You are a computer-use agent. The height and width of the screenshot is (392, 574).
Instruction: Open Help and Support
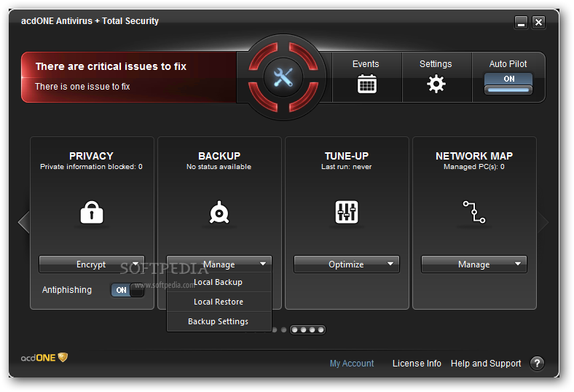[x=486, y=363]
